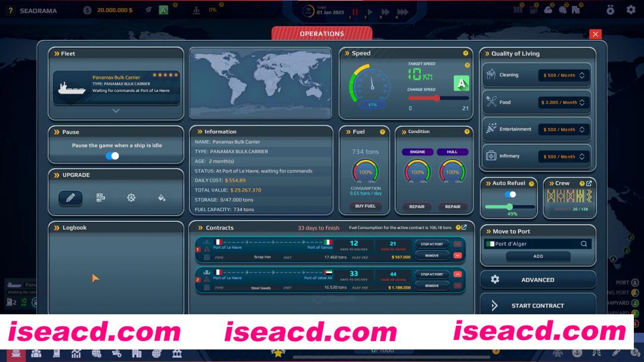Change the Cleaning budget selector
This screenshot has height=362, width=644.
[x=563, y=76]
